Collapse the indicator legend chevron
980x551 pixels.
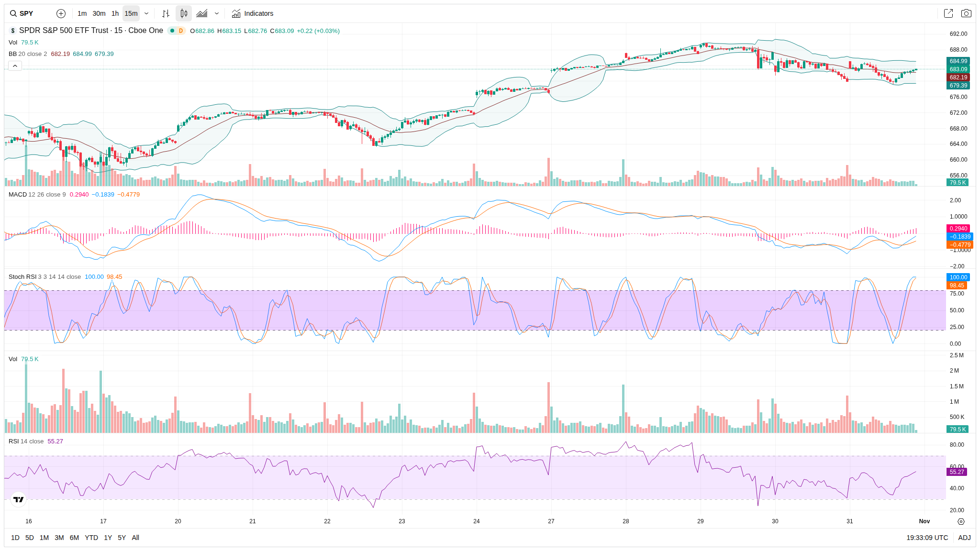pyautogui.click(x=15, y=66)
